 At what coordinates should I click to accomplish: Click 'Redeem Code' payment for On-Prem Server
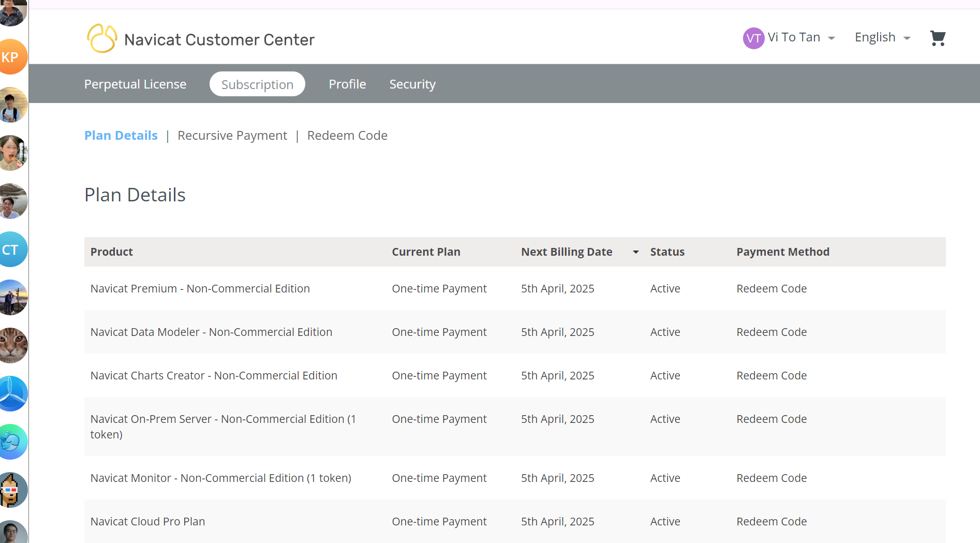[x=771, y=419]
